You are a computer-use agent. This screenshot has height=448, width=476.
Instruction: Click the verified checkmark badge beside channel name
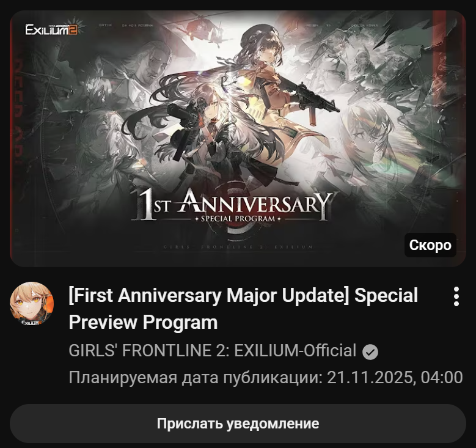(370, 352)
